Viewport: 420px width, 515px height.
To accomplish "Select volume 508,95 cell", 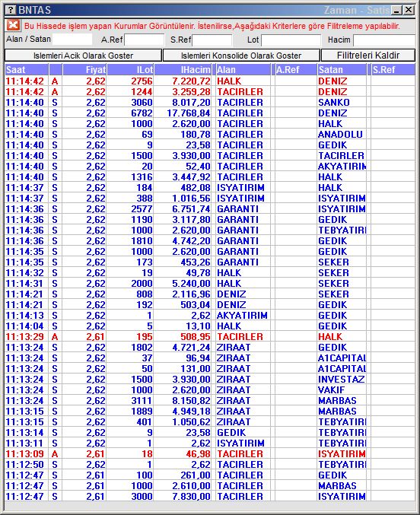I will click(183, 337).
